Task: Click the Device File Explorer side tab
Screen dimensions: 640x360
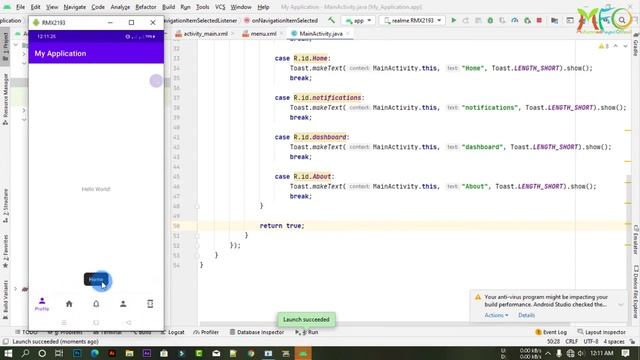Action: [636, 291]
